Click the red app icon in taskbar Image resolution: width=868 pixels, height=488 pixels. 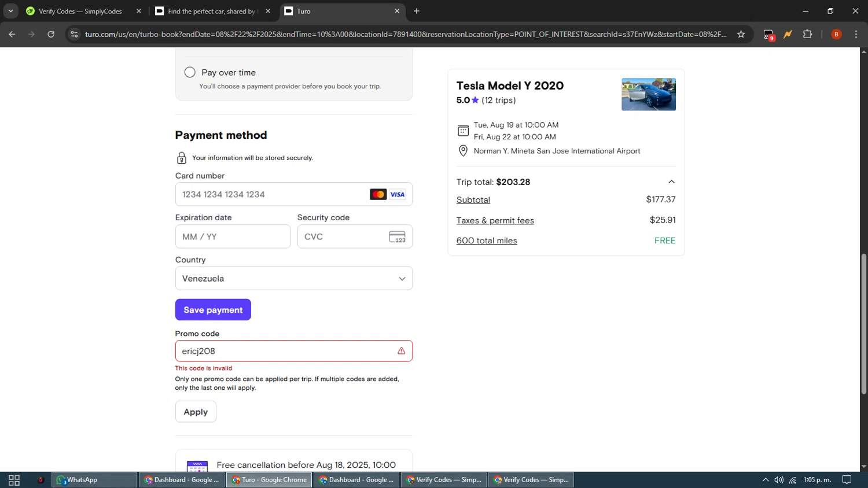tap(41, 480)
